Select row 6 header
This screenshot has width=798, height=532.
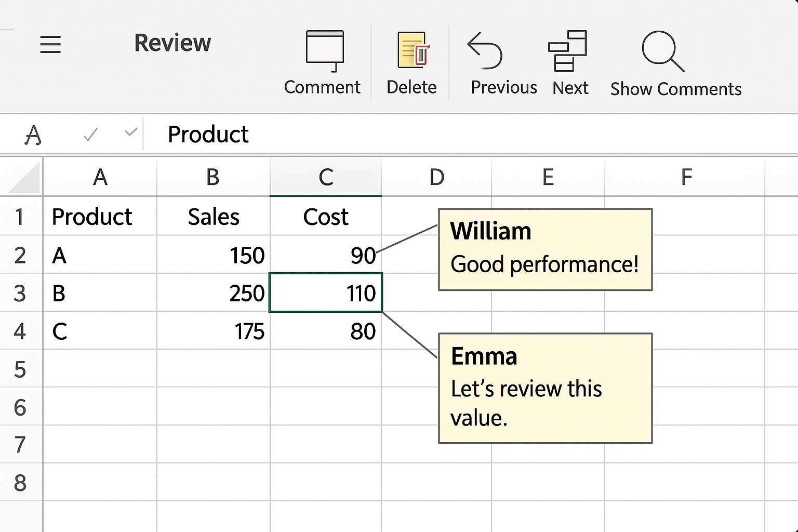tap(20, 407)
